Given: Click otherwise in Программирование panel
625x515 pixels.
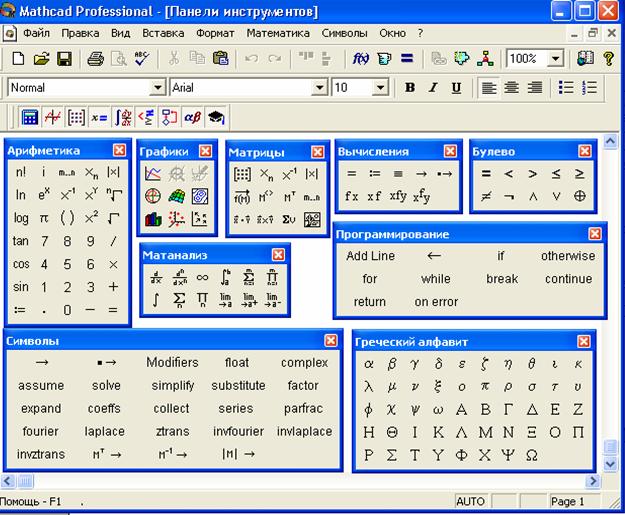Looking at the screenshot, I should [x=568, y=256].
